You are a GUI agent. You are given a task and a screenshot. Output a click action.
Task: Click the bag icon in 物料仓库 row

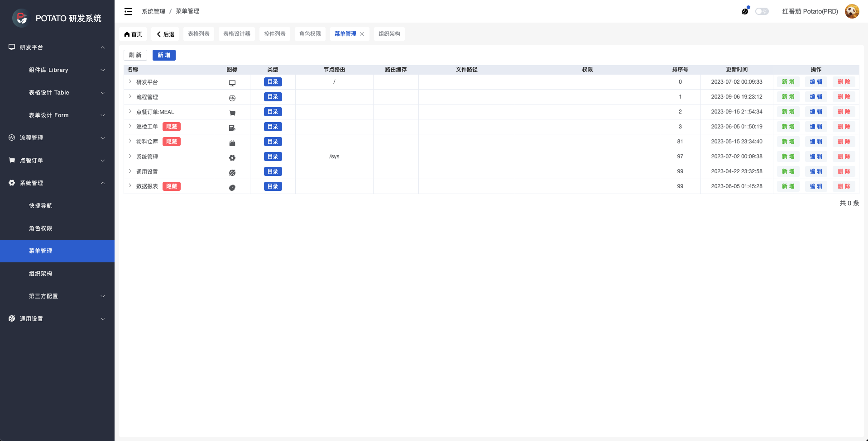tap(232, 142)
